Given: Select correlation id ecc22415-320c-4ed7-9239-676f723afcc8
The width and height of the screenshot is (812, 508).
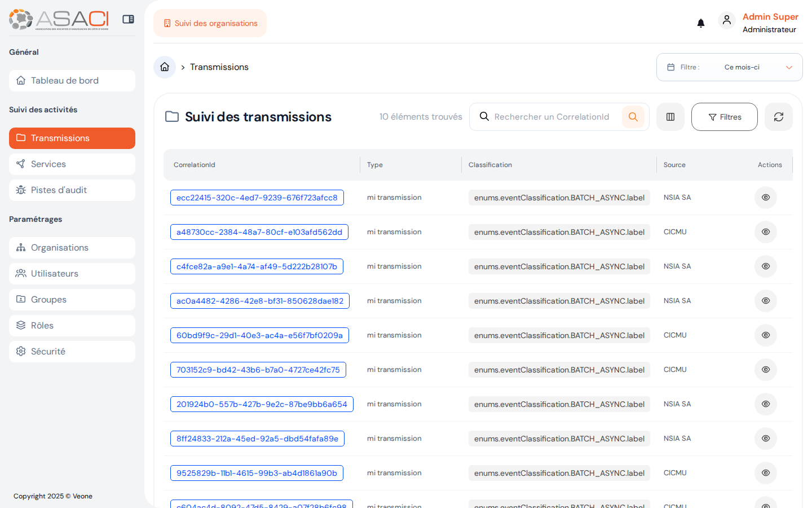Looking at the screenshot, I should [x=257, y=197].
